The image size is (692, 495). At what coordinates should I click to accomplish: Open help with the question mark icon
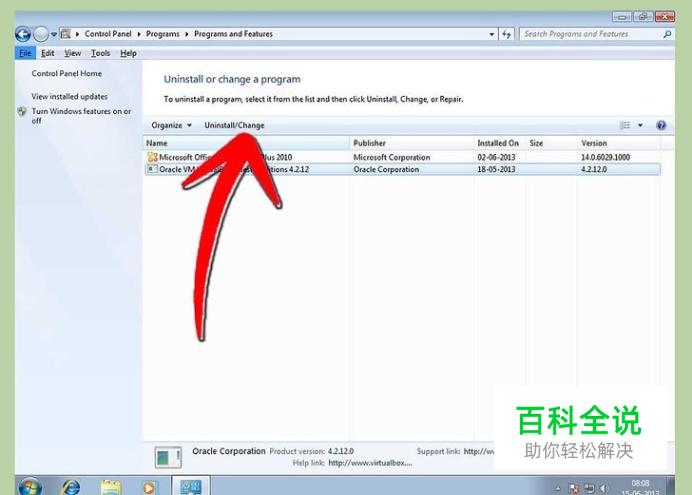tap(661, 125)
